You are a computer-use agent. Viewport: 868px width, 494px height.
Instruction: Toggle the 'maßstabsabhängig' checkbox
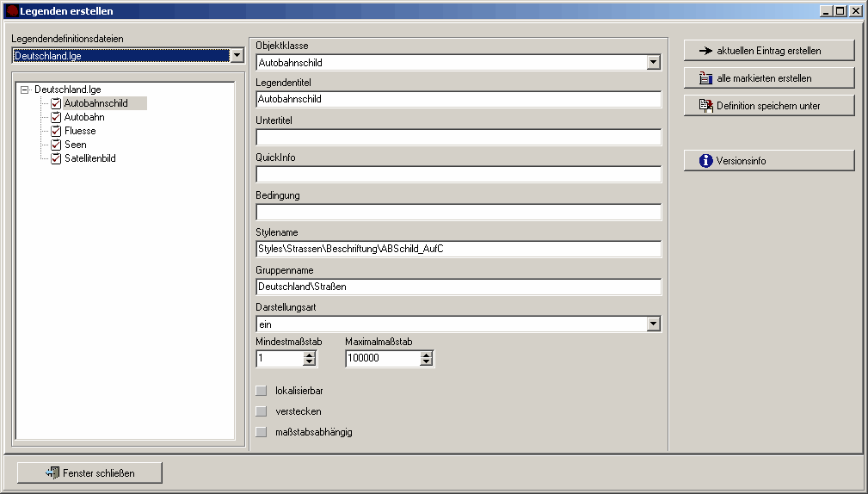[262, 432]
